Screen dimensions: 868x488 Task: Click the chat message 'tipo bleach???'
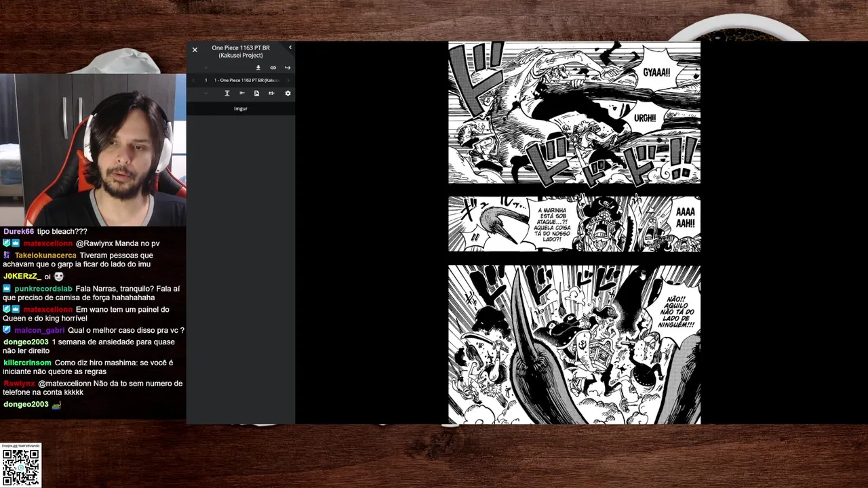62,231
